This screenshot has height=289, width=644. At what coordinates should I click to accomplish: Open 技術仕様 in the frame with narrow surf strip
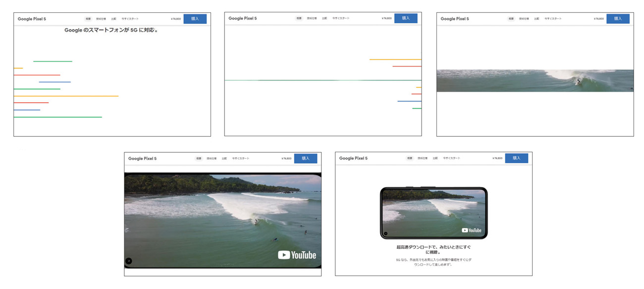tap(524, 19)
